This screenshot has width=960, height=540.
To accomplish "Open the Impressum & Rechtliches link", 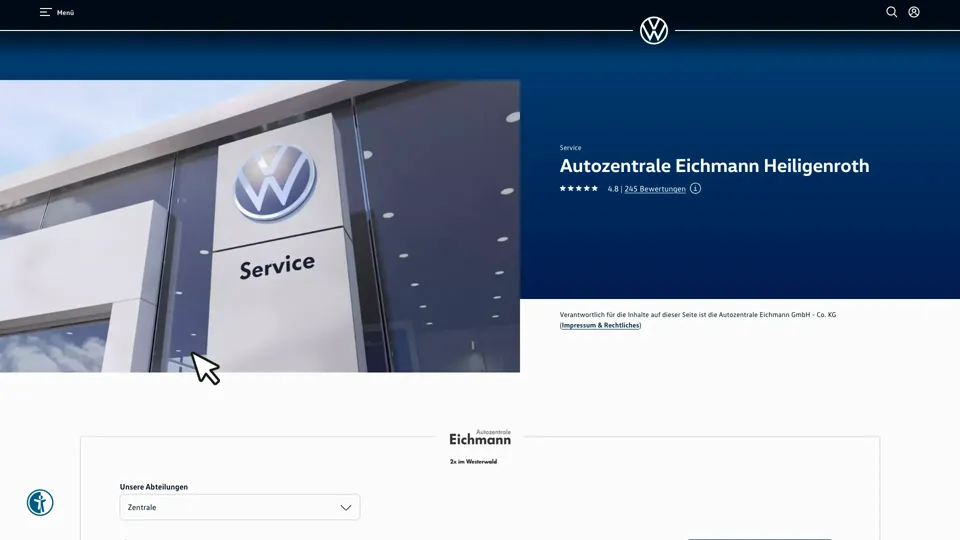I will click(600, 326).
